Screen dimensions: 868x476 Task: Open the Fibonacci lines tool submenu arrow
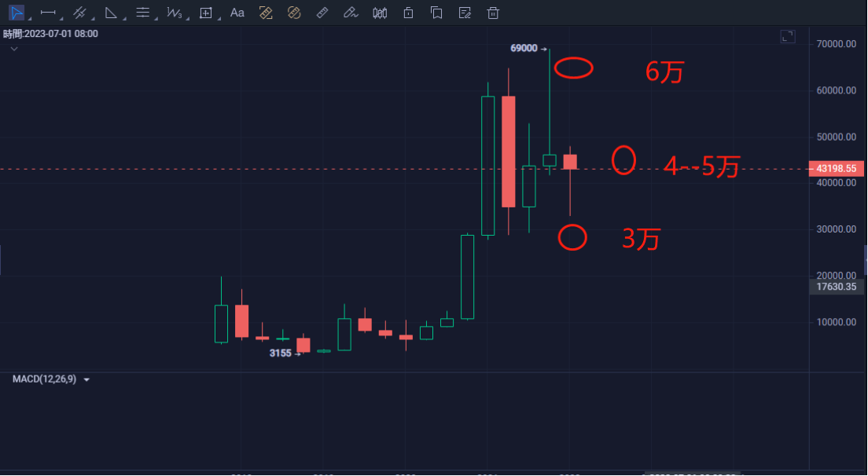tap(156, 18)
